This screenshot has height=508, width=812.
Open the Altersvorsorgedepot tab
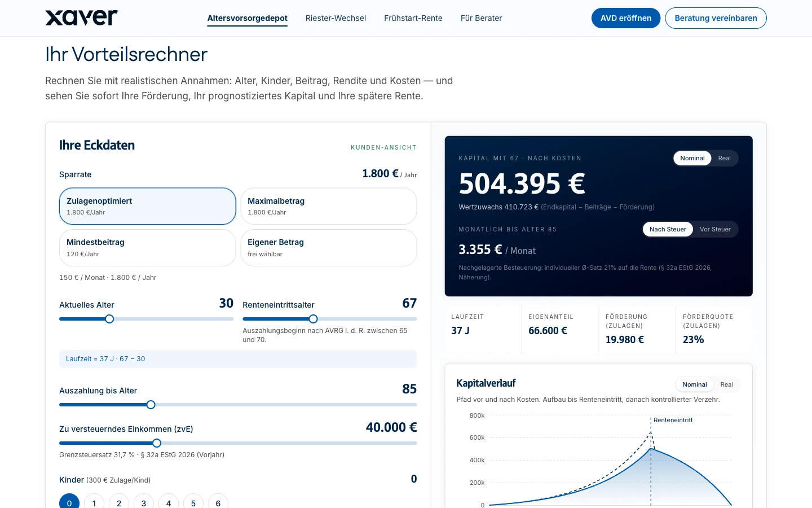[x=248, y=18]
